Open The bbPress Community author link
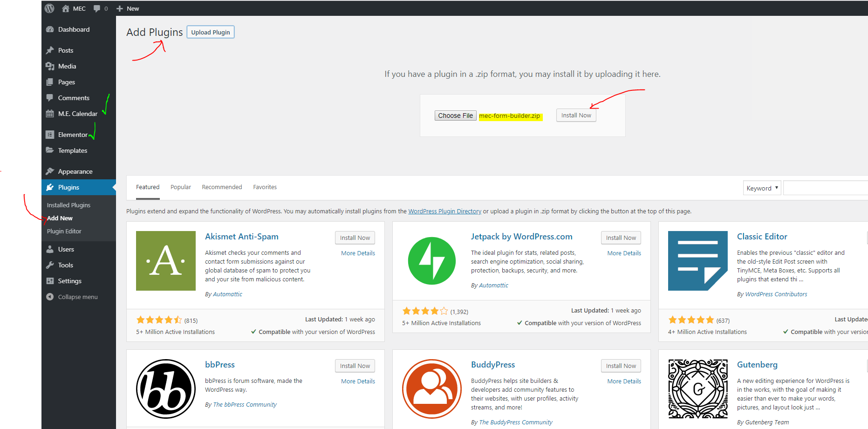Viewport: 868px width, 429px height. 245,404
